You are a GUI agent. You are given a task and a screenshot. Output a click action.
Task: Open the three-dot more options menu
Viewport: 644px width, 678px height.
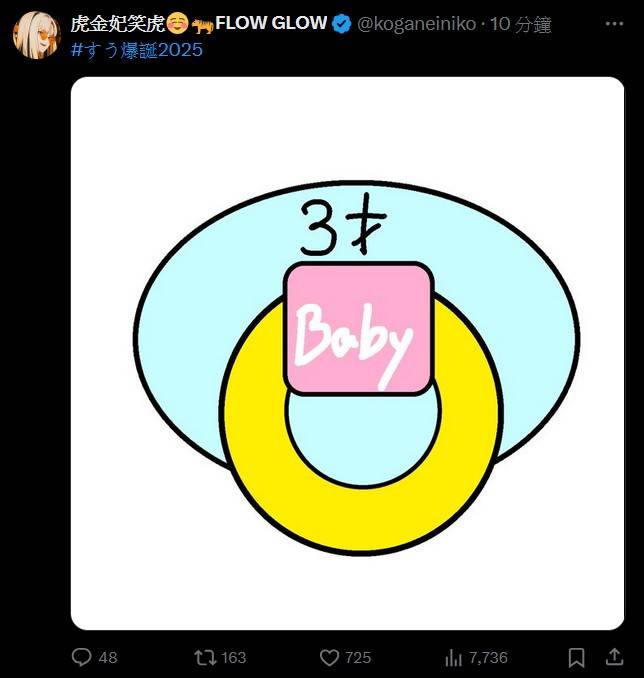615,24
